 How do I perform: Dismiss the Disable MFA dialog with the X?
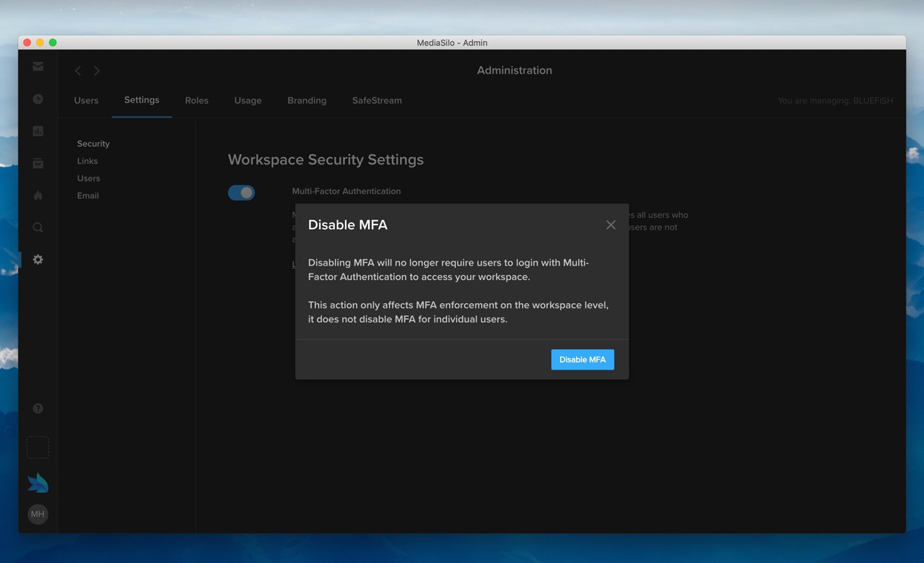tap(610, 224)
